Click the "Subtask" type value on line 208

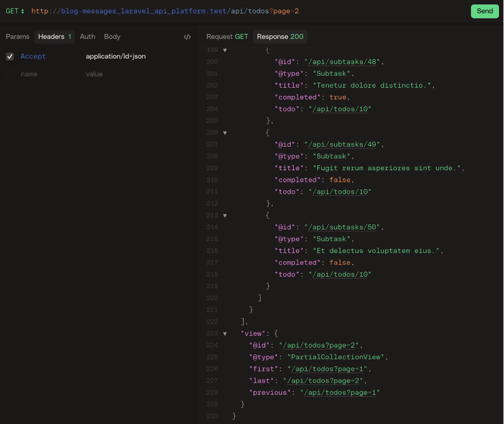coord(331,156)
